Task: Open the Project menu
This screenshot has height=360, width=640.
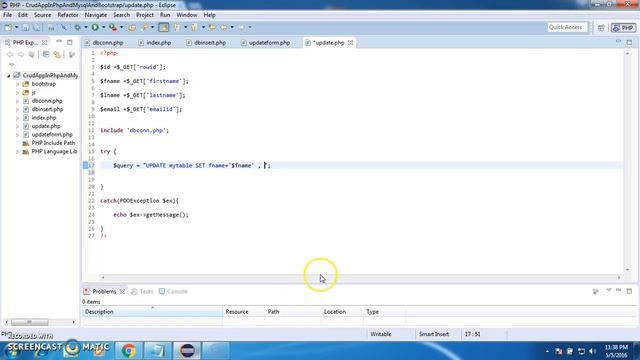Action: click(145, 15)
